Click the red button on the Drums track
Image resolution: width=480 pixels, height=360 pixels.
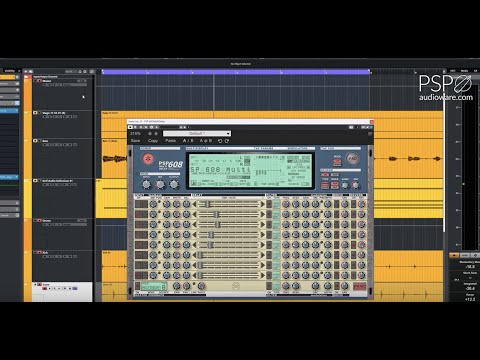(x=39, y=220)
